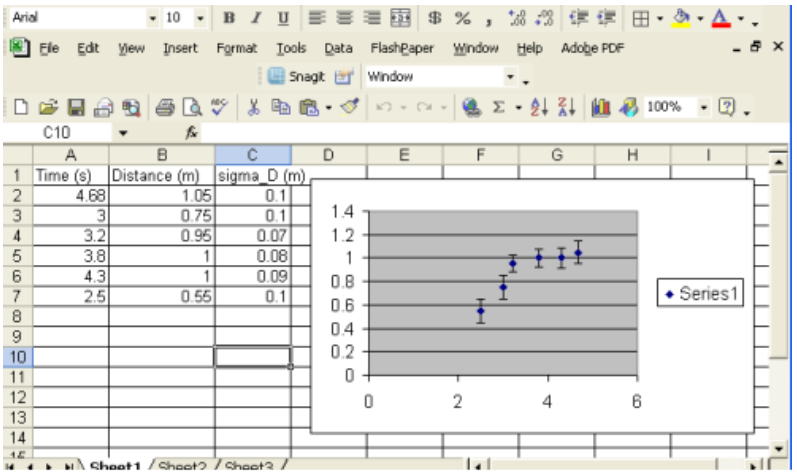797x473 pixels.
Task: Click the Print icon
Action: point(166,107)
